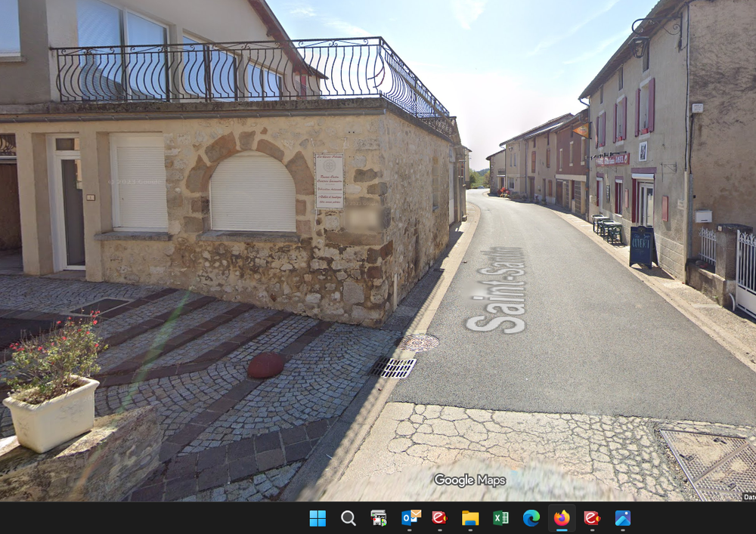
Task: Open the printer app icon in taskbar
Action: 379,518
